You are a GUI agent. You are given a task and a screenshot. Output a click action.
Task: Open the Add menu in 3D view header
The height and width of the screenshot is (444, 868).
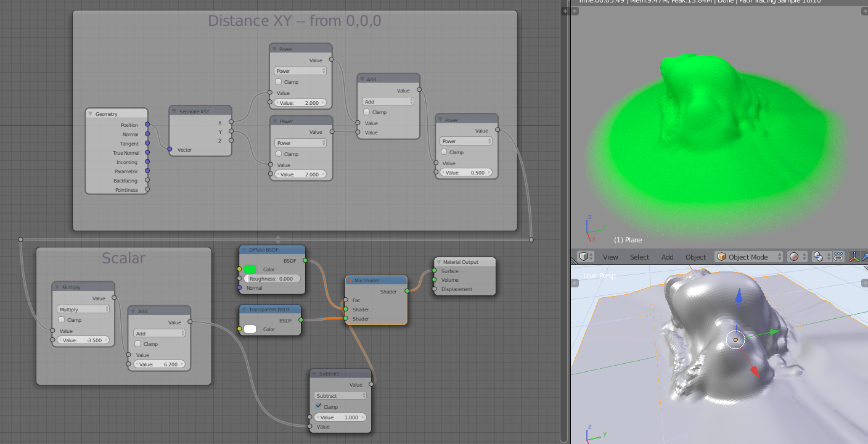[x=668, y=257]
